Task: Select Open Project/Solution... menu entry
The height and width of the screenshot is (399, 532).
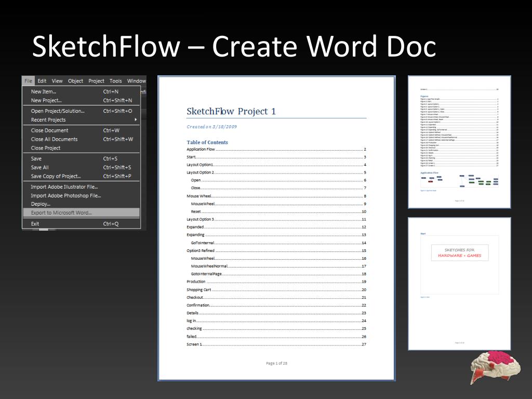Action: (x=82, y=111)
